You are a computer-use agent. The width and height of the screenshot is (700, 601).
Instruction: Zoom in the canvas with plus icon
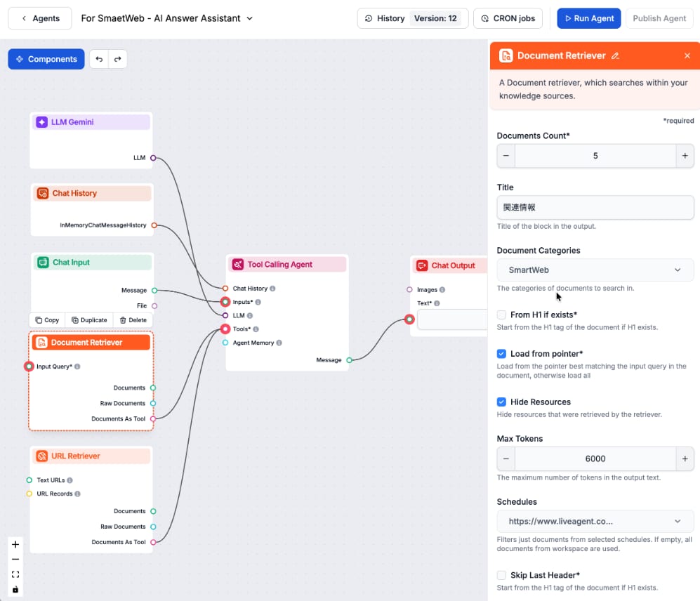(x=15, y=544)
